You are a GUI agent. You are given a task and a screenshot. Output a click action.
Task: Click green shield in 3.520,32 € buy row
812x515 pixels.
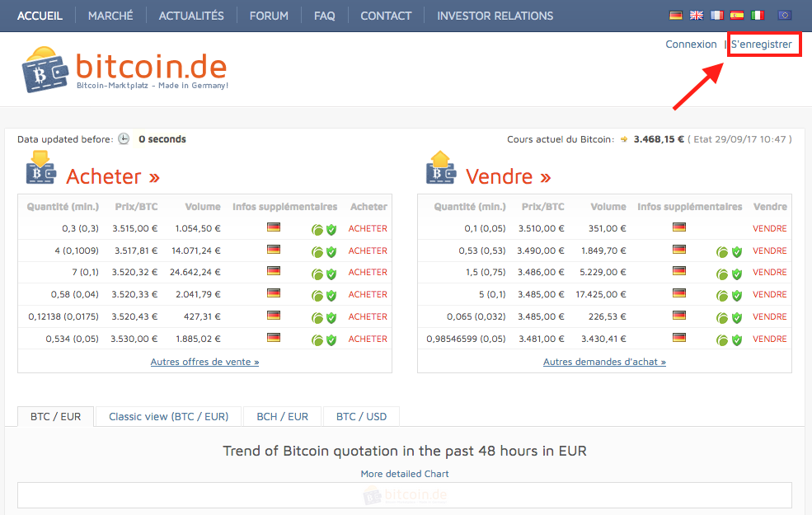[x=331, y=274]
